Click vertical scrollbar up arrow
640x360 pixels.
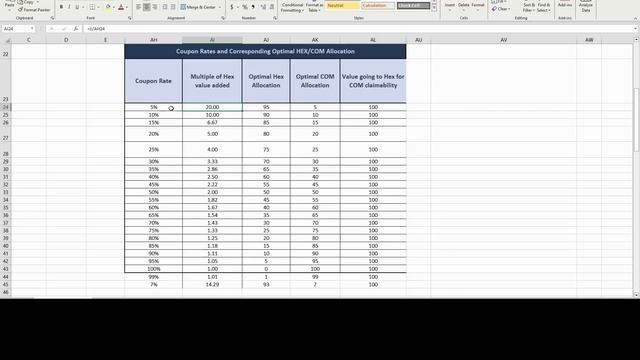(x=636, y=40)
